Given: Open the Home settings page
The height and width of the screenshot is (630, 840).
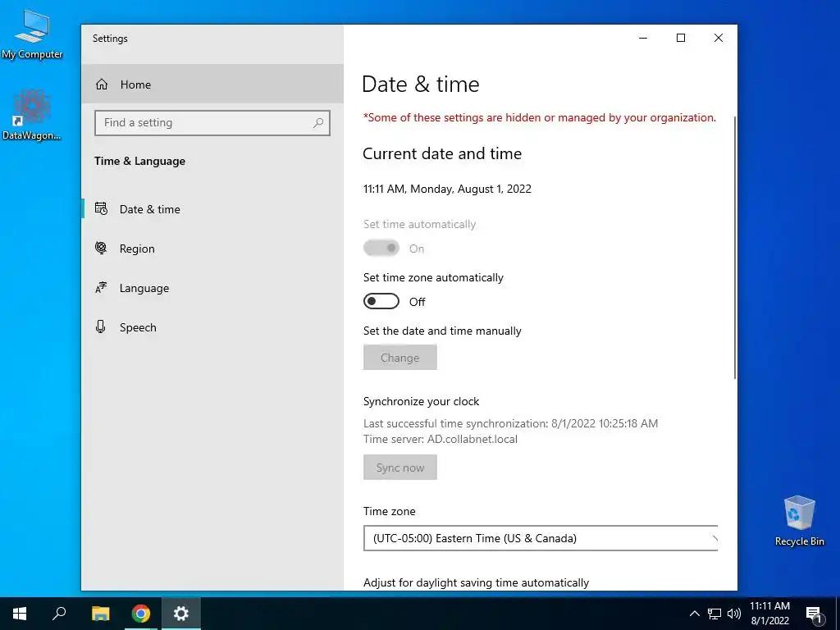Looking at the screenshot, I should 212,84.
